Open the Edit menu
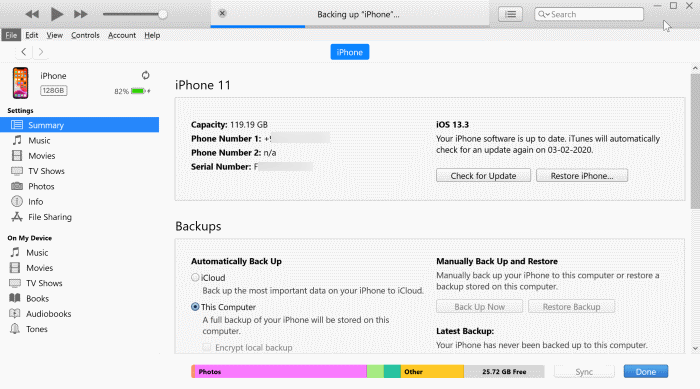 click(31, 35)
